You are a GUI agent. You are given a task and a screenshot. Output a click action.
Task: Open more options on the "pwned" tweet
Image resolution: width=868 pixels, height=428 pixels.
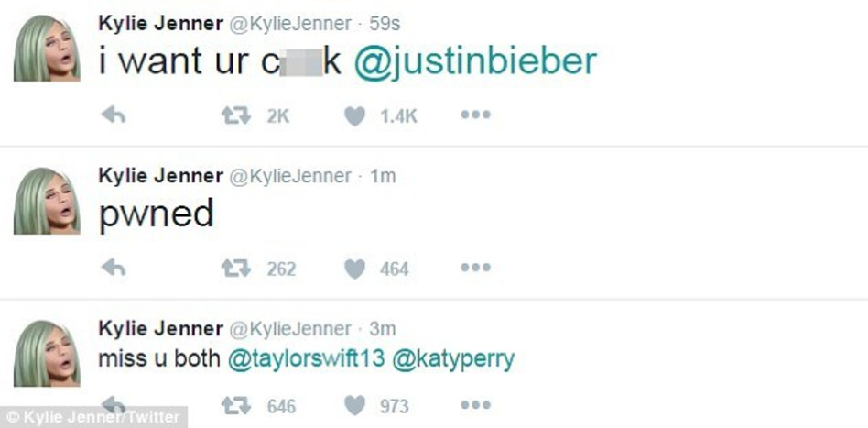[475, 268]
